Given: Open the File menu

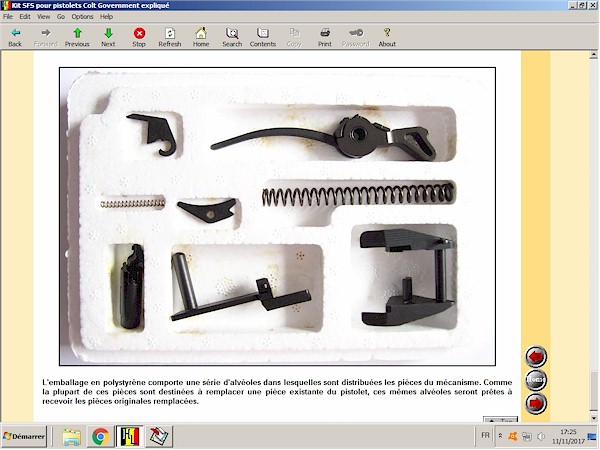Looking at the screenshot, I should (x=8, y=16).
